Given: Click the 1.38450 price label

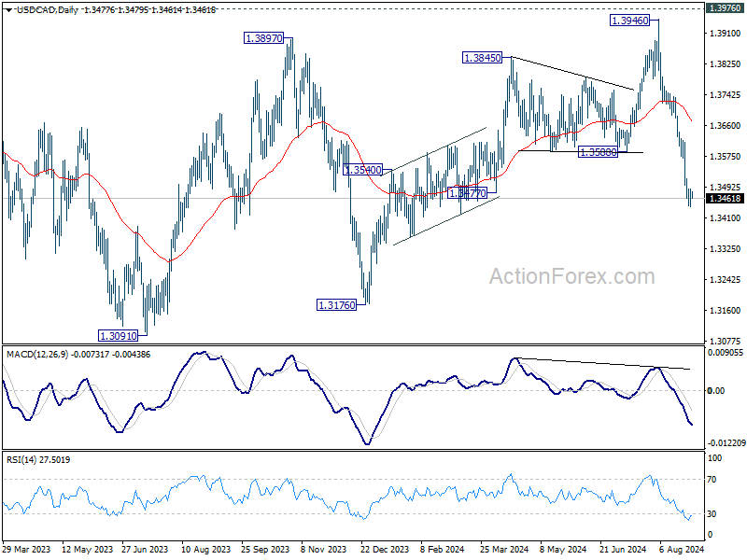Looking at the screenshot, I should (482, 58).
